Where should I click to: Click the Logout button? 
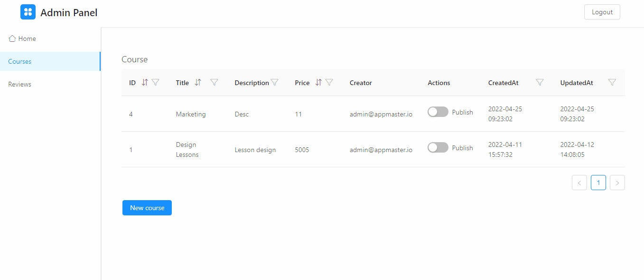[602, 12]
